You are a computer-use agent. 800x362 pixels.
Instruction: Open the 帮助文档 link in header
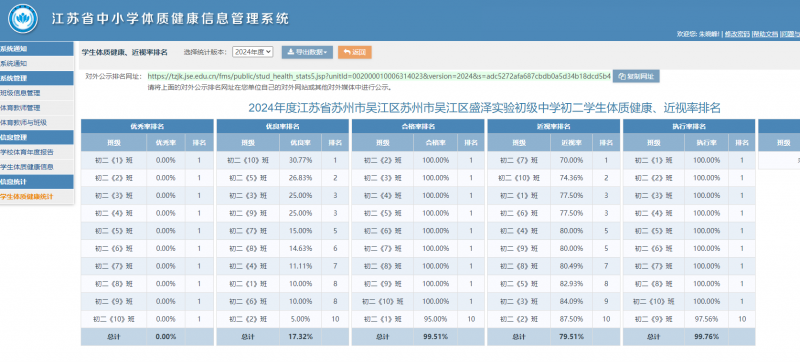tap(765, 34)
